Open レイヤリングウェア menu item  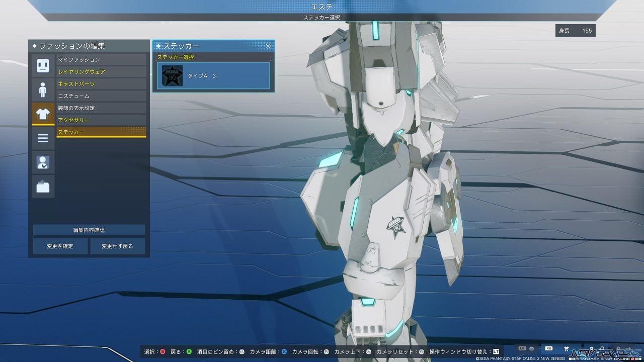[101, 72]
